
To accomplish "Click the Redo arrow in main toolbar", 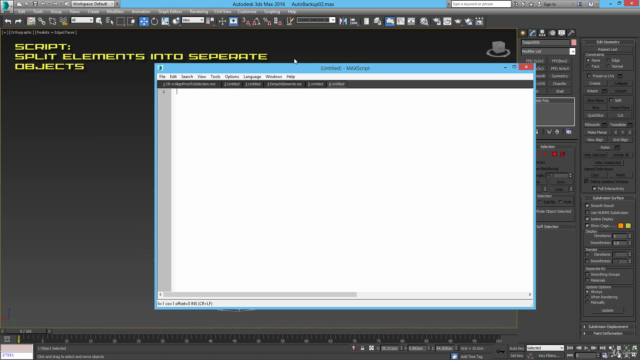I will pos(18,21).
